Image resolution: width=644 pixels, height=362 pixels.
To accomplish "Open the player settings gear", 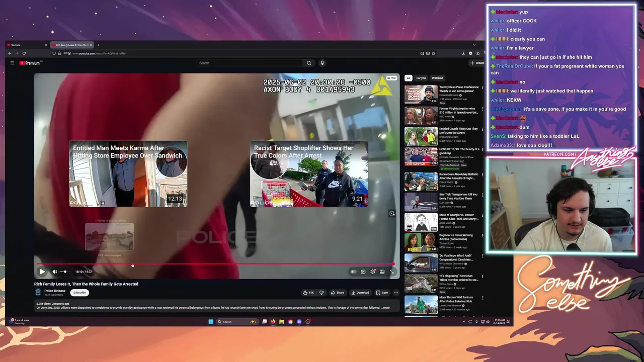I will (x=373, y=271).
